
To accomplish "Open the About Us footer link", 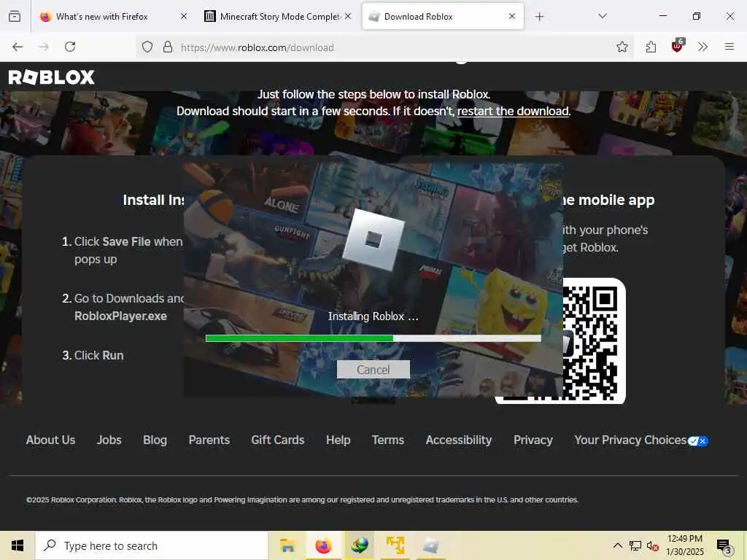I will 50,440.
